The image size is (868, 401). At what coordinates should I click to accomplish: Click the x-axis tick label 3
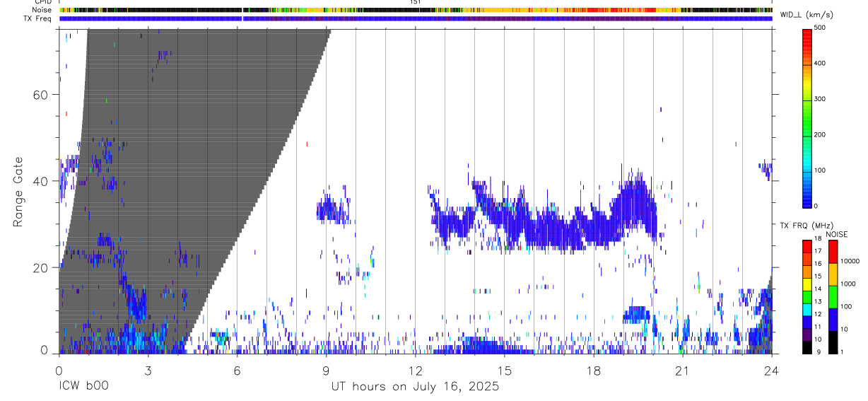[x=148, y=370]
